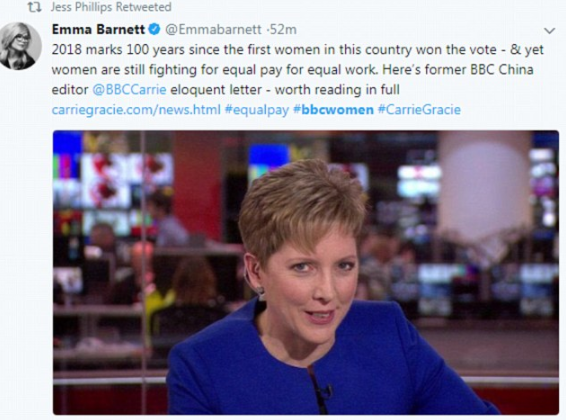The image size is (566, 420).
Task: Select the #equalpay hashtag
Action: click(x=257, y=110)
